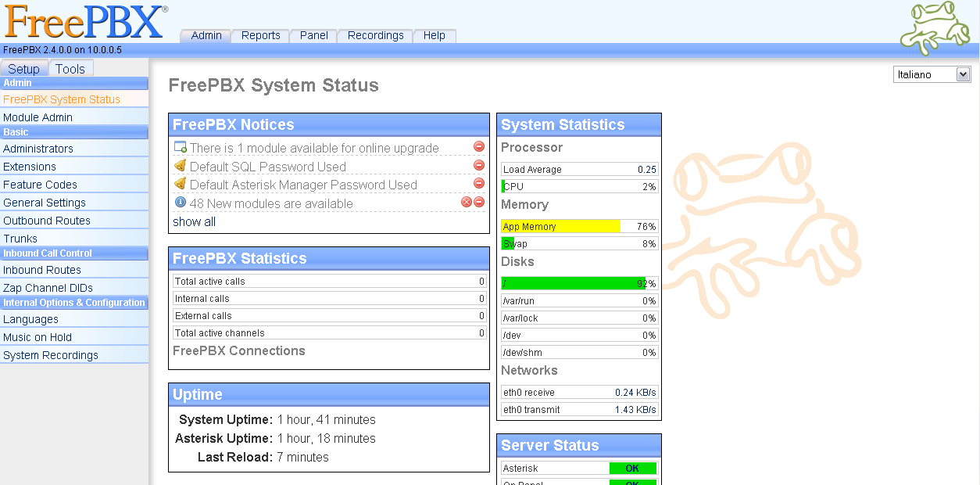Viewport: 980px width, 485px height.
Task: Click the Inbound Call Control sidebar header
Action: click(x=74, y=253)
